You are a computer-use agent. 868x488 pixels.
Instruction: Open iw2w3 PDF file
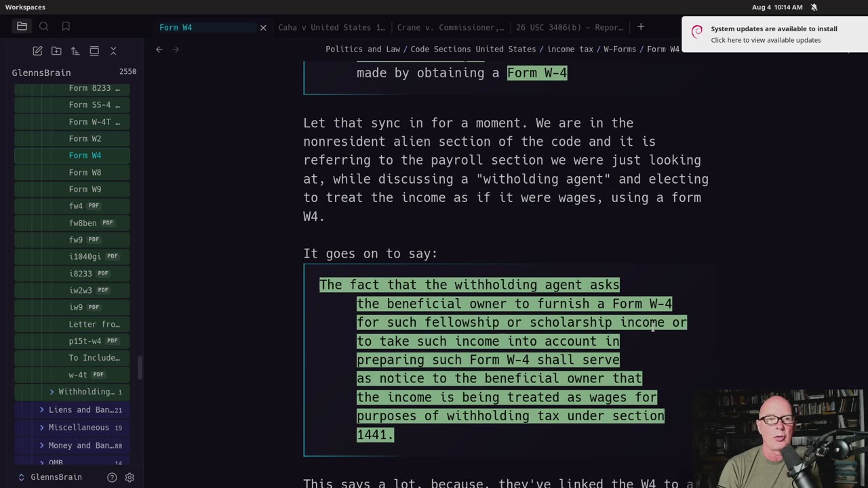(72, 291)
